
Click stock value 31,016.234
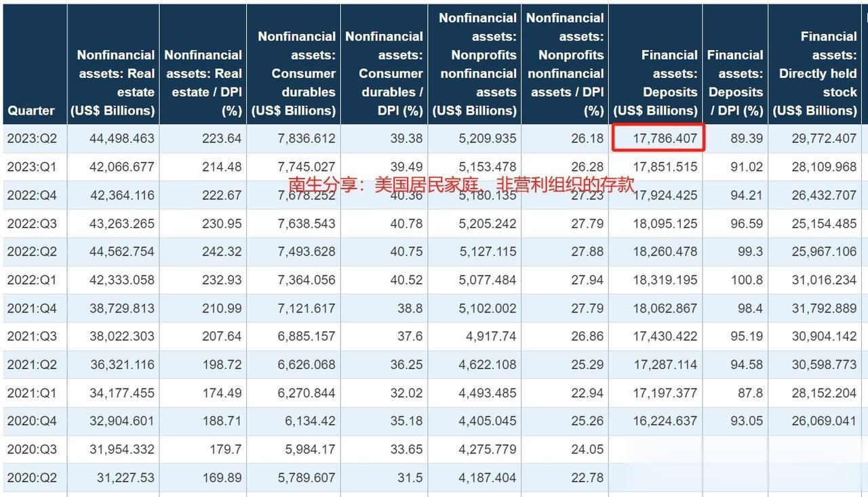(x=824, y=280)
